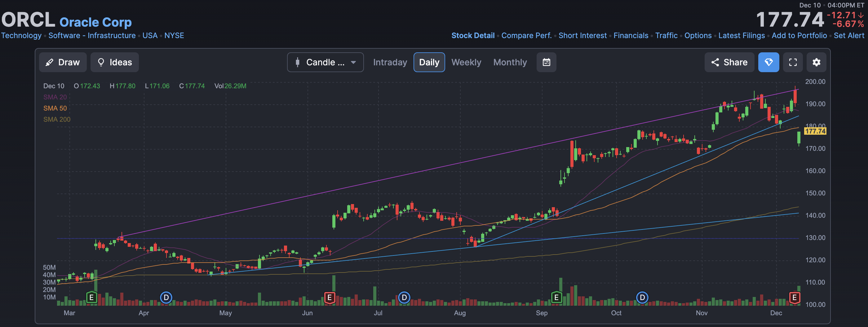Go to Stock Detail
The image size is (868, 327).
(473, 35)
